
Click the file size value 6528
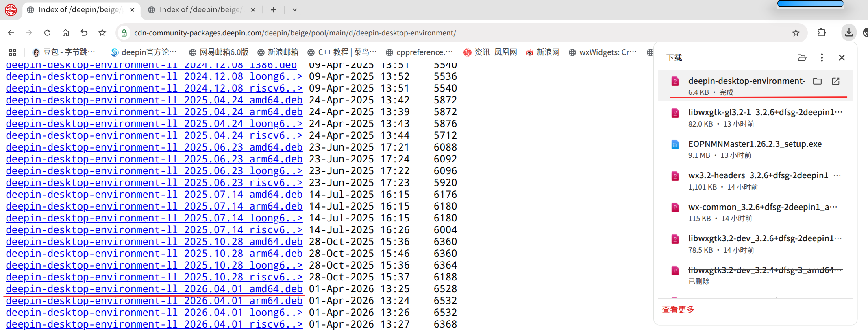tap(445, 289)
